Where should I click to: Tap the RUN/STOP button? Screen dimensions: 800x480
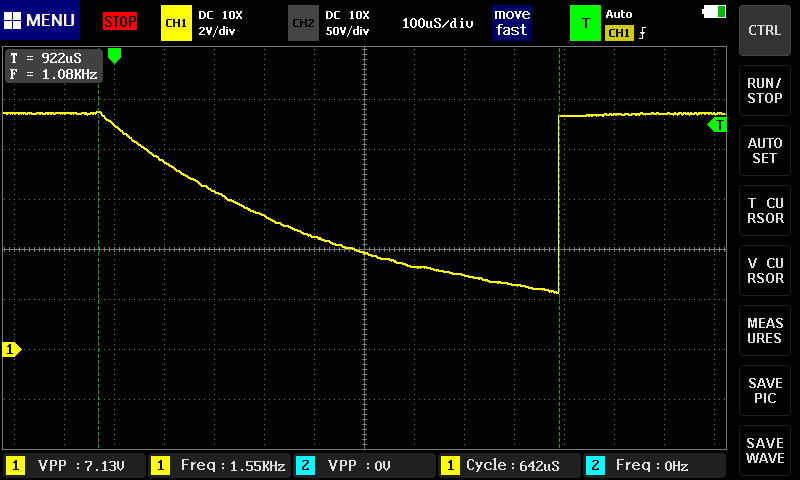tap(764, 90)
